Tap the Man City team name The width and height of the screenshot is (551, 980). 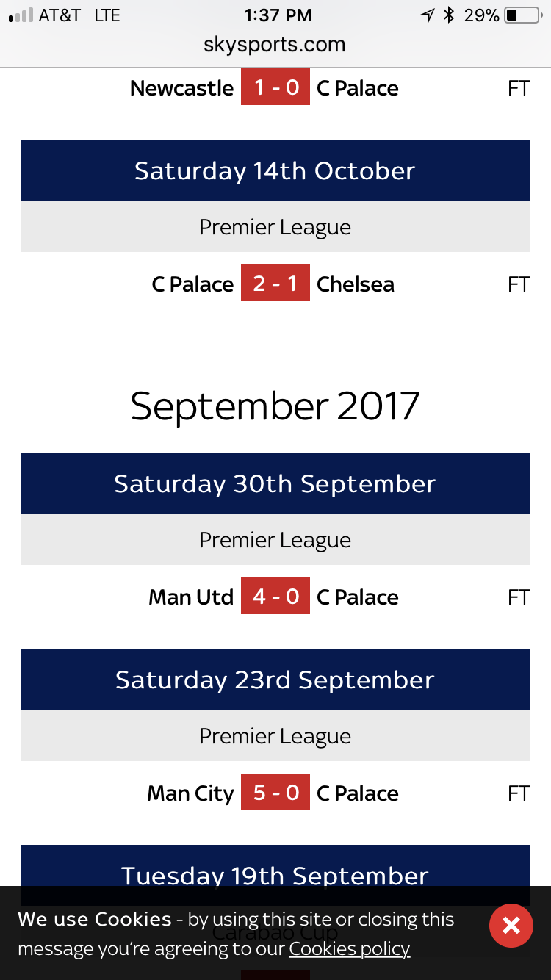(190, 793)
